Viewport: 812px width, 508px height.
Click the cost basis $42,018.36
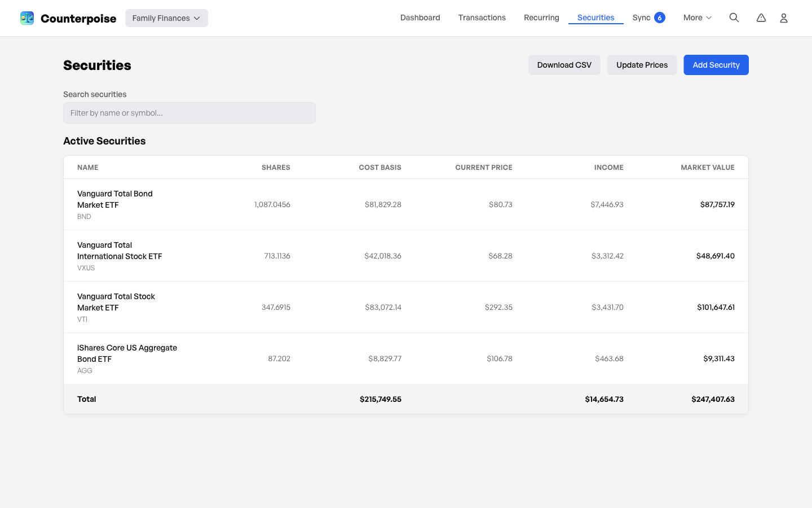tap(383, 256)
